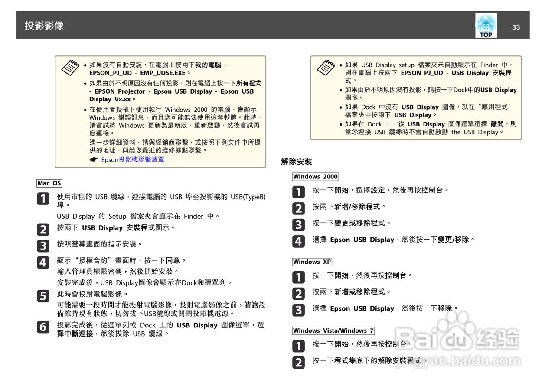
Task: Click the bold word 離開 in right note
Action: (497, 124)
